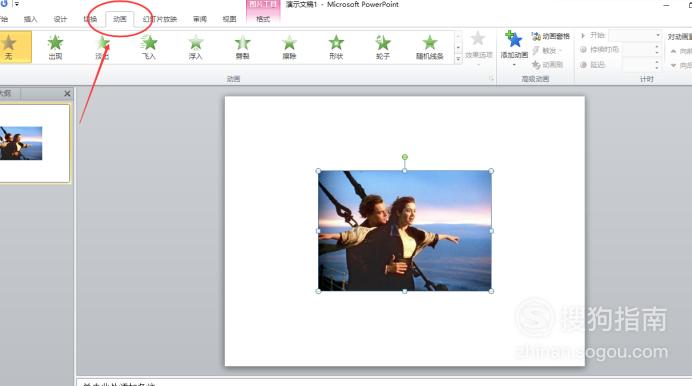Screen dimensions: 692x386
Task: Select the 出现 (Appear) animation effect
Action: click(x=55, y=47)
